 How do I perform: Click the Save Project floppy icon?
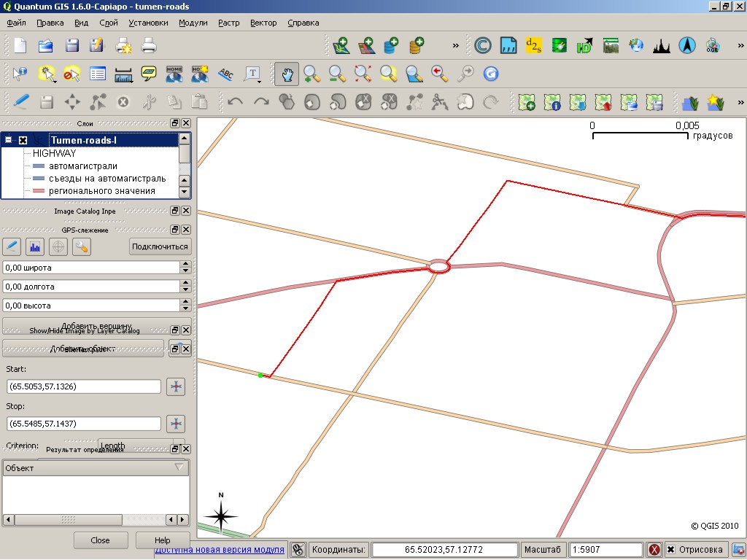pyautogui.click(x=71, y=46)
